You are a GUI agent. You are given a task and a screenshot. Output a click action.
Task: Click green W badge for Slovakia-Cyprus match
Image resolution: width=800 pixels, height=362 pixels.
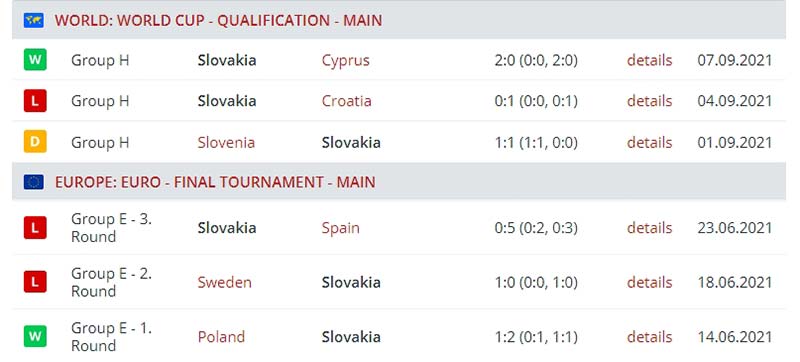[35, 60]
